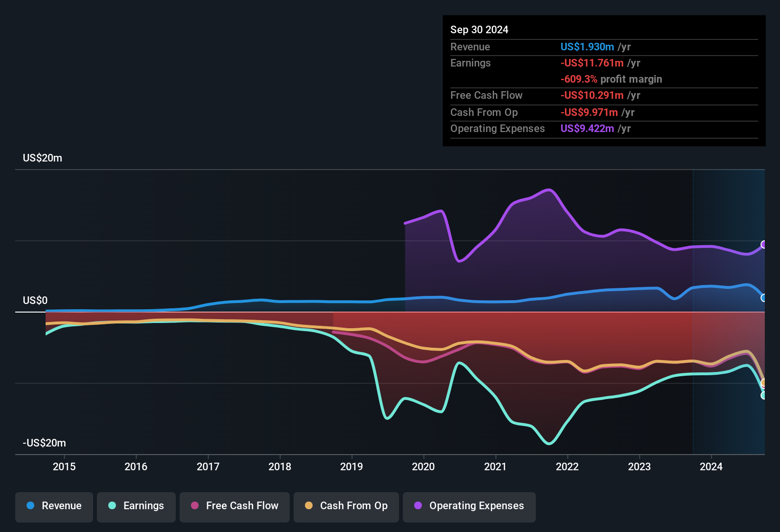Screen dimensions: 780x532
Task: Click the Free Cash Flow tooltip label
Action: click(x=486, y=95)
